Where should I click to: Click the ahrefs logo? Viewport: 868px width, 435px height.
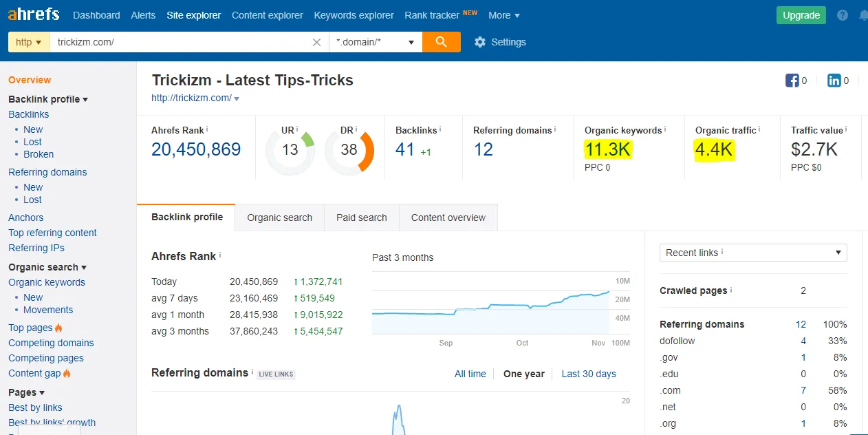34,14
